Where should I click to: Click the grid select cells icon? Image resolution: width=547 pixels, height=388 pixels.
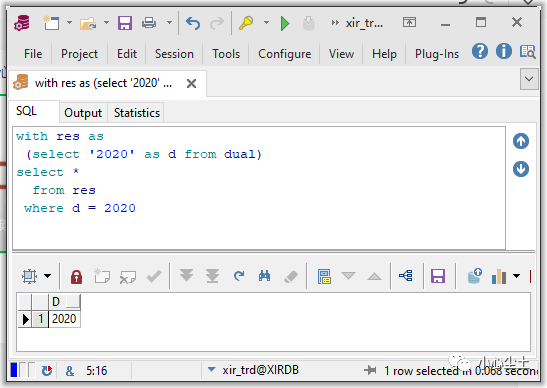coord(29,276)
